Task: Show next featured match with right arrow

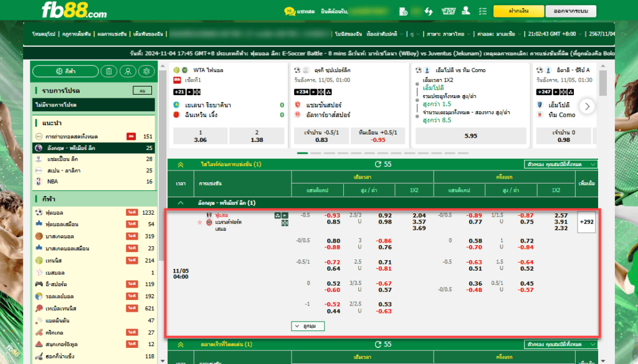Action: (x=587, y=106)
